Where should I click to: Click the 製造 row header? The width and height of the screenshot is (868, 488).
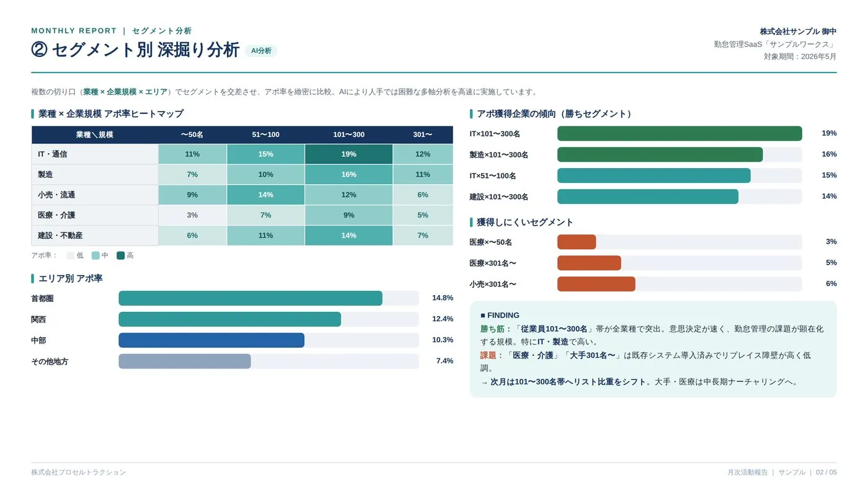click(x=95, y=175)
